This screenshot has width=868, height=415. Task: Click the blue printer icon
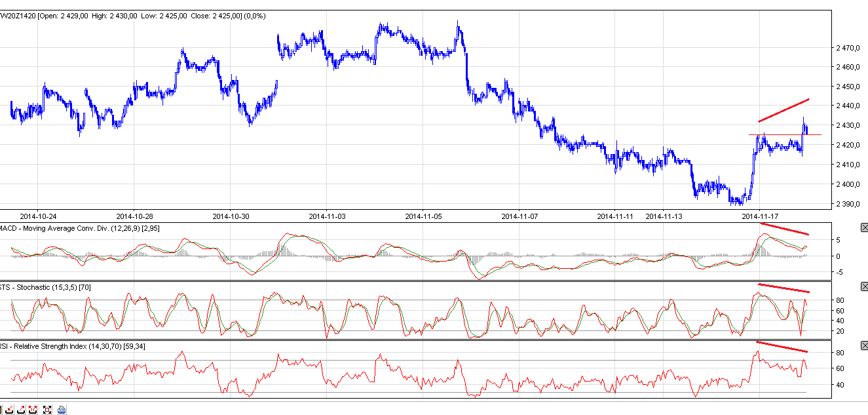[62, 410]
